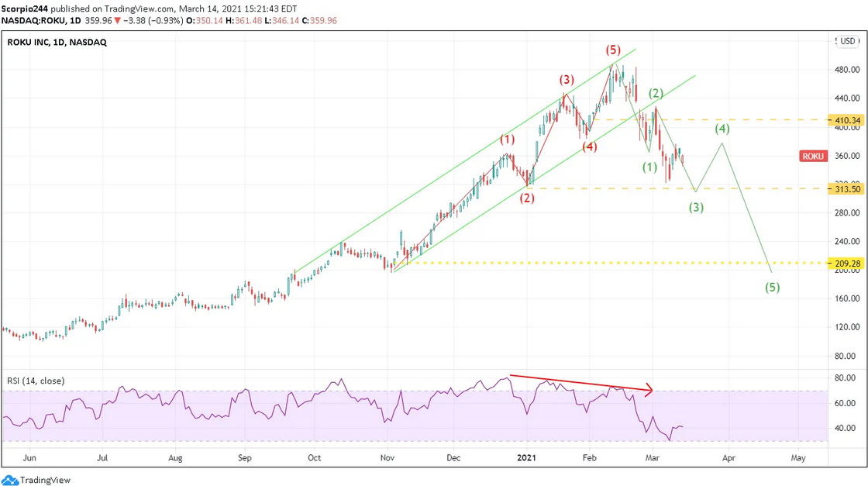Click the Apr label on time axis
Viewport: 868px width, 486px height.
[x=728, y=458]
